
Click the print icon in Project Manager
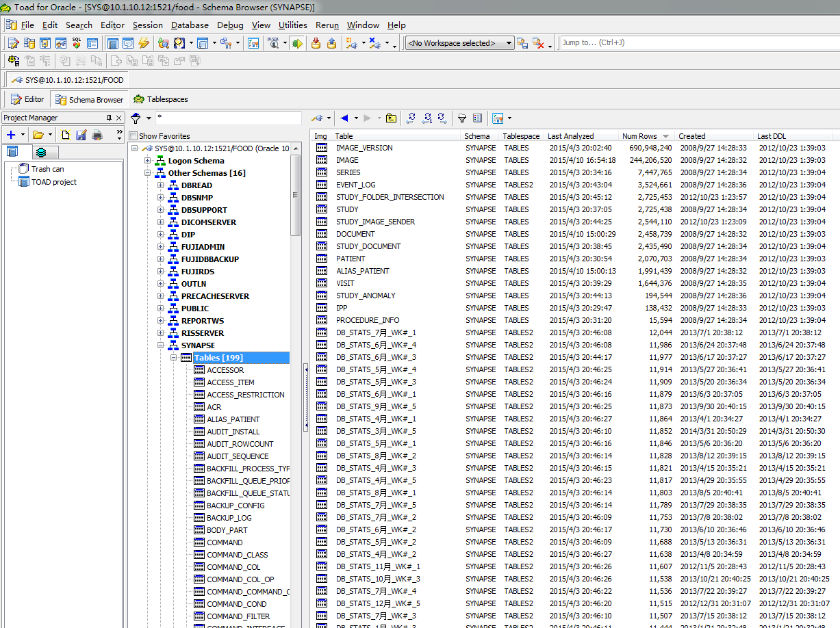[x=97, y=135]
